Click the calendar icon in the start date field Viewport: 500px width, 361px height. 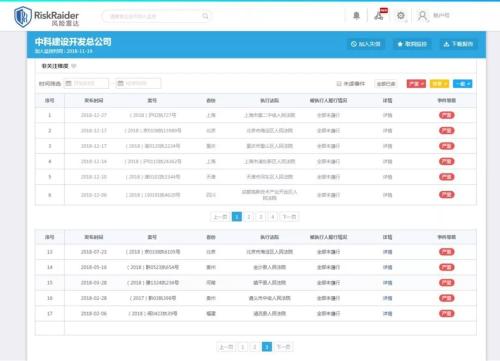click(68, 83)
